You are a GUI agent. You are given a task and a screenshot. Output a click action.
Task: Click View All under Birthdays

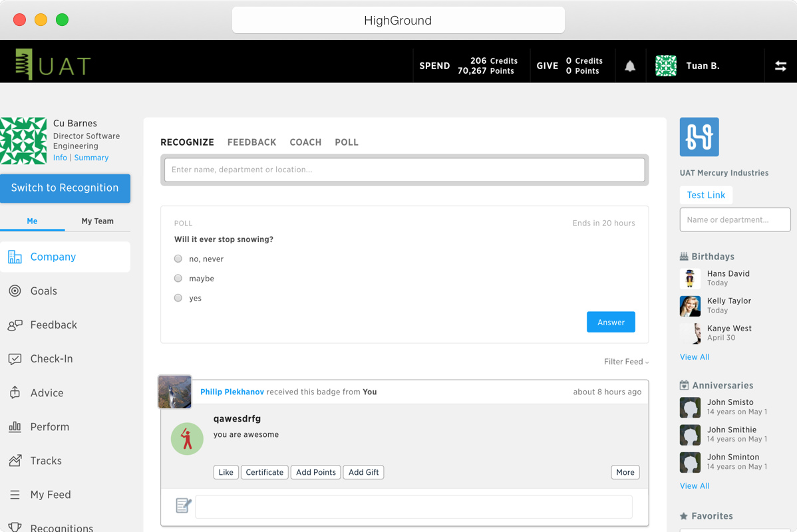point(695,356)
